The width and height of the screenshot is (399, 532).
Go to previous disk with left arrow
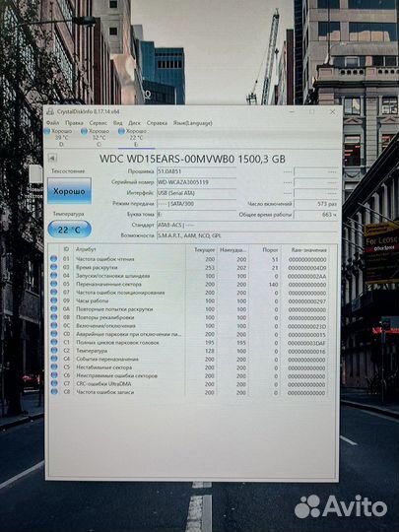(52, 158)
